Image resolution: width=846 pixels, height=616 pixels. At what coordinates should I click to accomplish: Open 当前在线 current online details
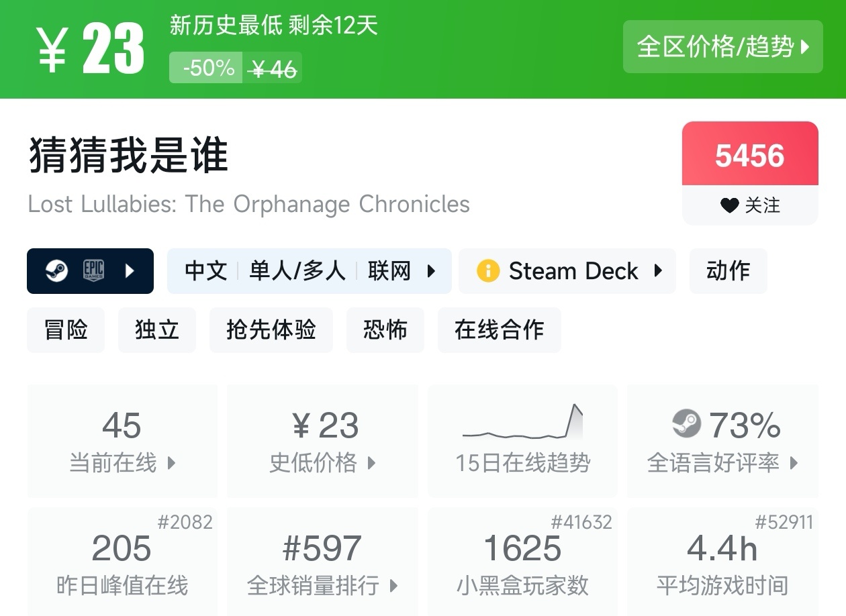[122, 441]
